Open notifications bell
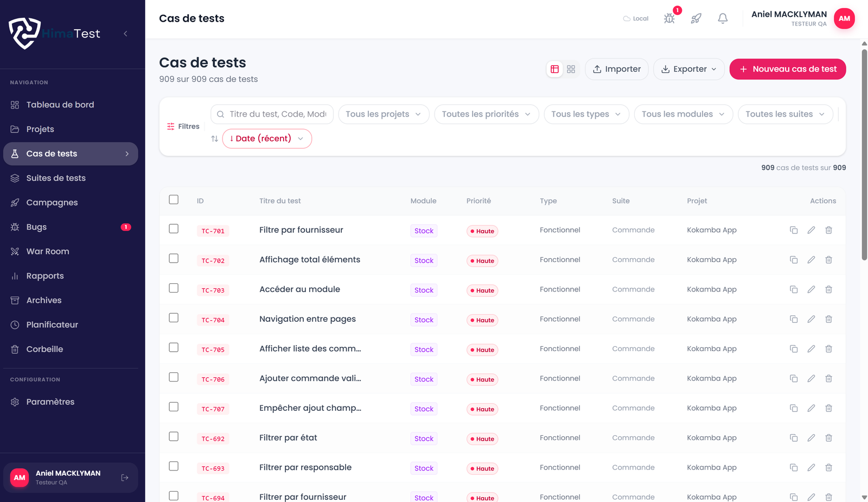The image size is (868, 502). click(x=723, y=18)
